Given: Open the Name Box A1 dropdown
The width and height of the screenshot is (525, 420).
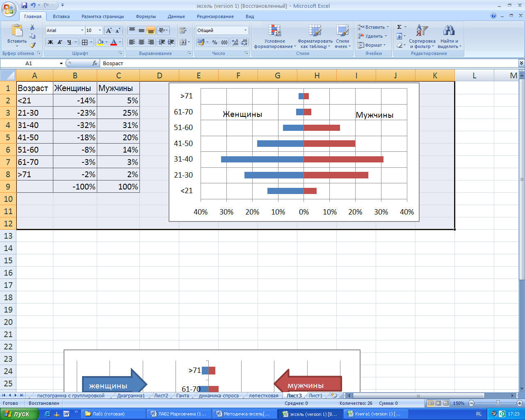Looking at the screenshot, I should pos(61,64).
